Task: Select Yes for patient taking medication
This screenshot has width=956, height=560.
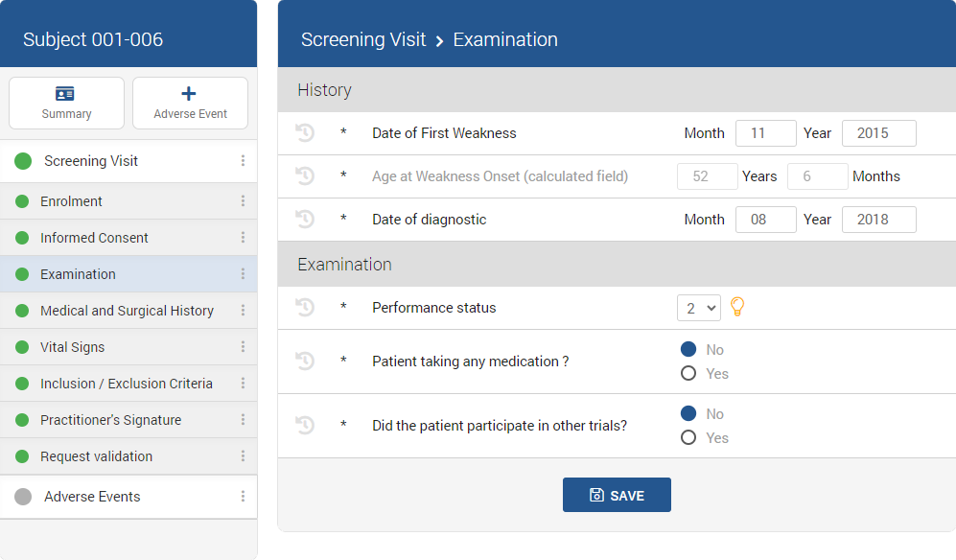Action: tap(688, 374)
